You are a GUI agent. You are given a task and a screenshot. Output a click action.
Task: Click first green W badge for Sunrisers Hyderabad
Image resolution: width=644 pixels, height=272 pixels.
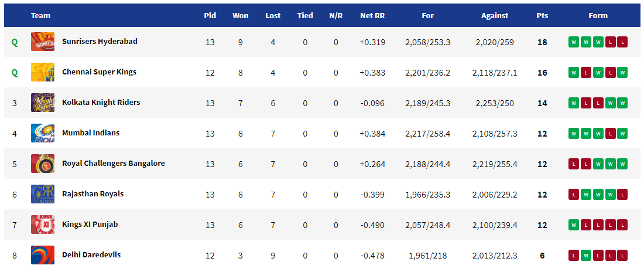[574, 42]
